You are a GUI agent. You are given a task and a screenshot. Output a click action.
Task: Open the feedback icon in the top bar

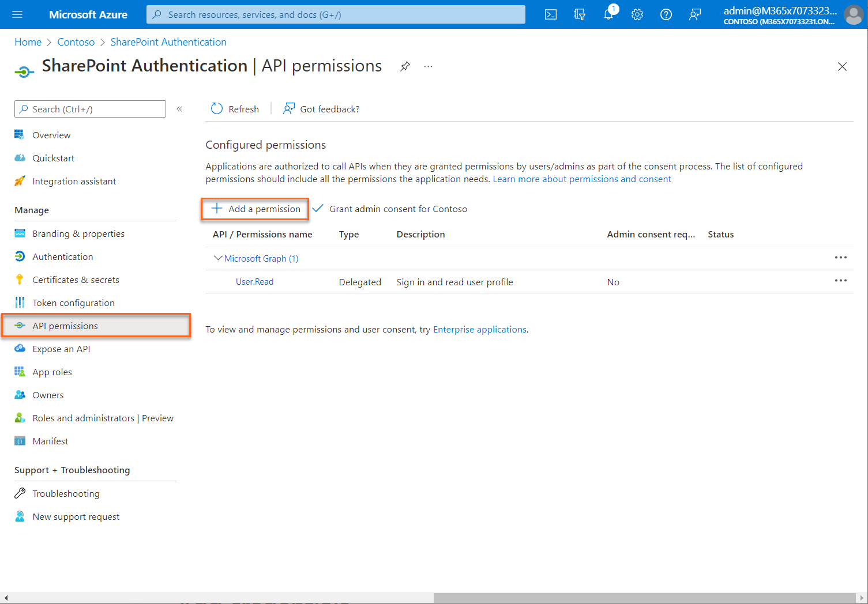pos(694,14)
